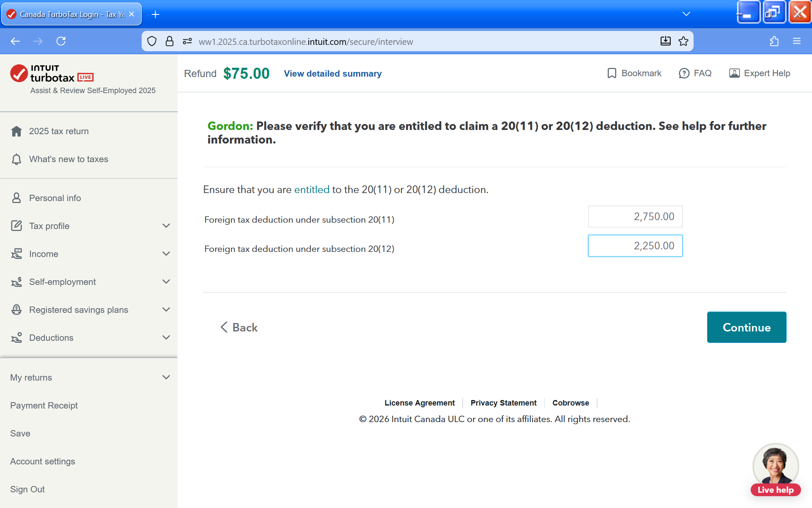The image size is (812, 508).
Task: Click the bell icon for What's new
Action: coord(16,159)
